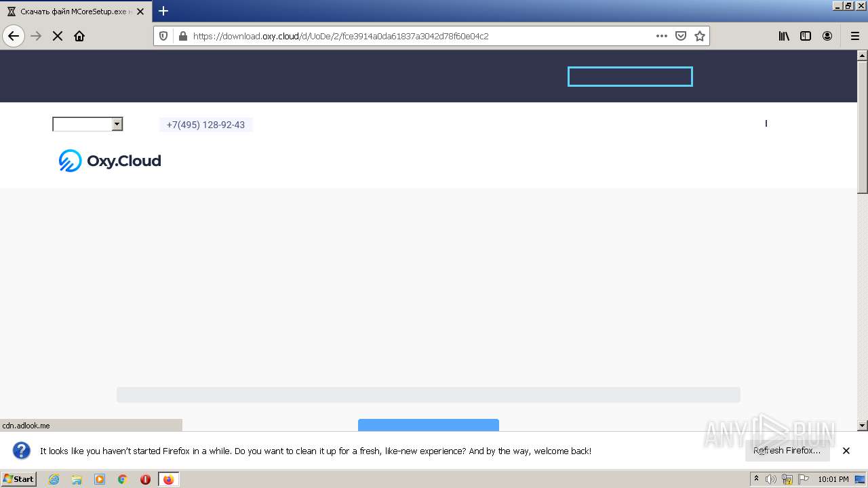Open the Firefox home page
The height and width of the screenshot is (488, 868).
pyautogui.click(x=79, y=36)
